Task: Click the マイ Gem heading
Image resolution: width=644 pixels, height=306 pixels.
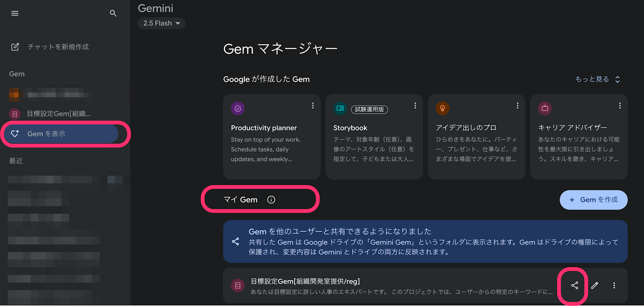Action: pos(241,200)
